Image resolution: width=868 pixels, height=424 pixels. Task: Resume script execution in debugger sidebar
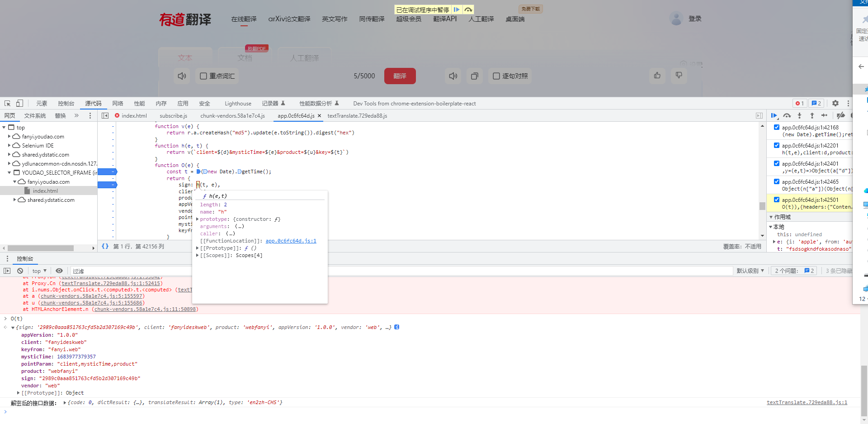click(x=774, y=116)
